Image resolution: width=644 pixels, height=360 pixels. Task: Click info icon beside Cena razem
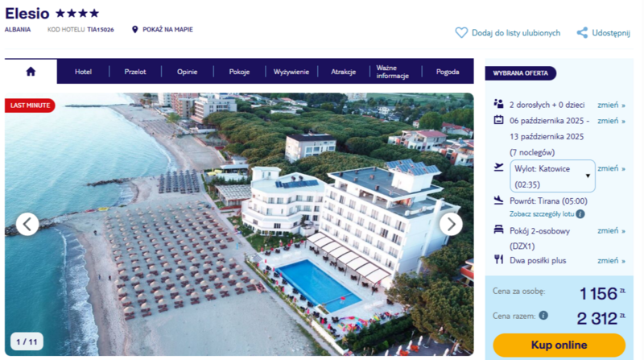click(x=543, y=316)
